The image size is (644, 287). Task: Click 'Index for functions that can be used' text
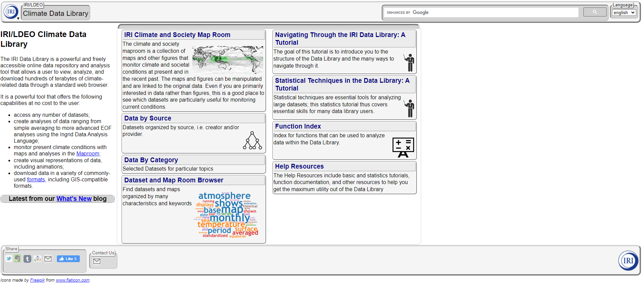[329, 139]
